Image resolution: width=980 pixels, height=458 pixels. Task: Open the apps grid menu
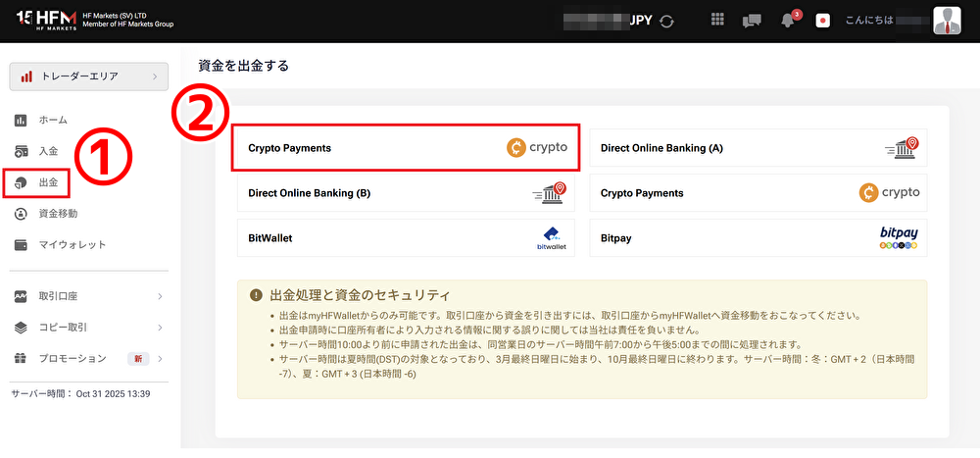[x=717, y=21]
